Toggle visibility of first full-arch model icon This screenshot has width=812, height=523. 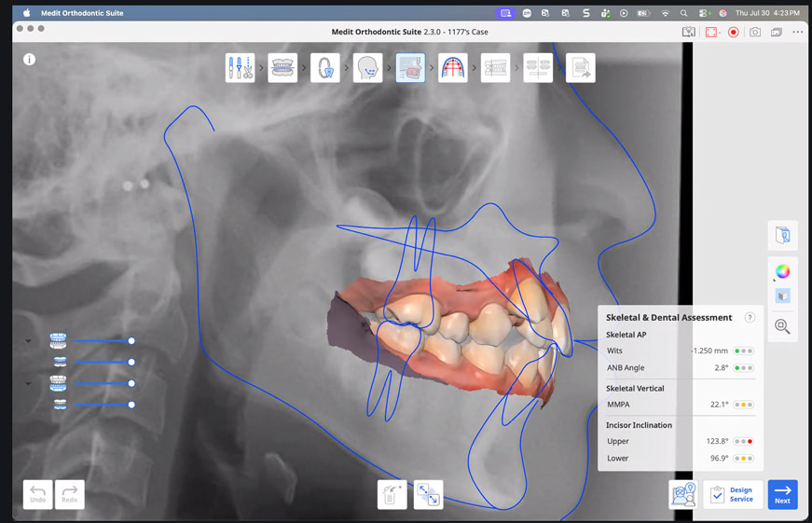pos(58,340)
